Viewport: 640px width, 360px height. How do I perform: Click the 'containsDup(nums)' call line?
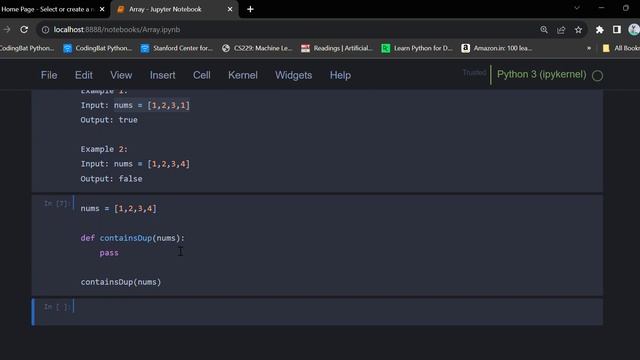click(x=121, y=282)
